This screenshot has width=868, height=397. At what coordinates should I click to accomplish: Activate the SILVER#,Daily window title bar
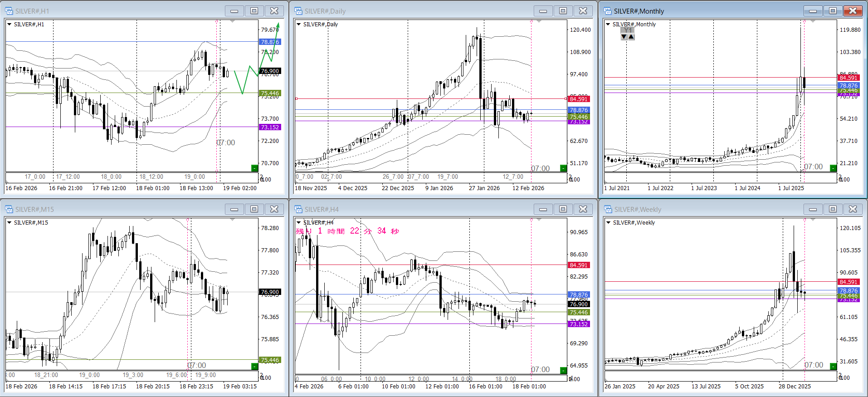408,11
